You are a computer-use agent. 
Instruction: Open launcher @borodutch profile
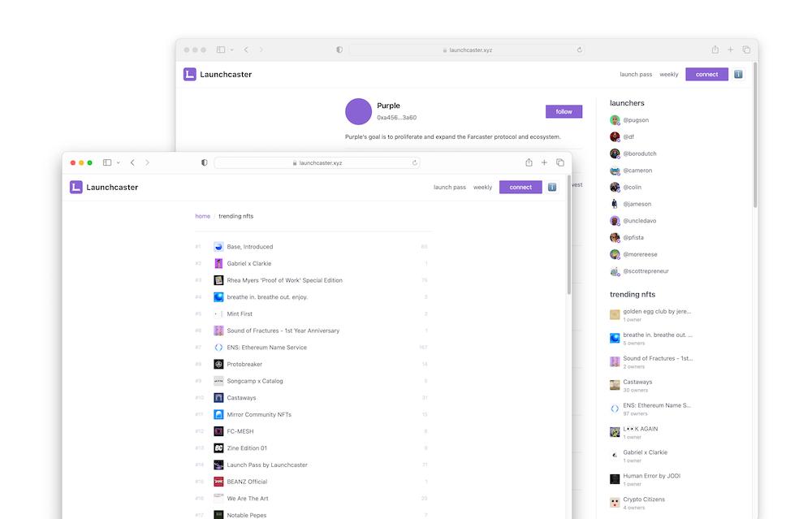click(633, 154)
